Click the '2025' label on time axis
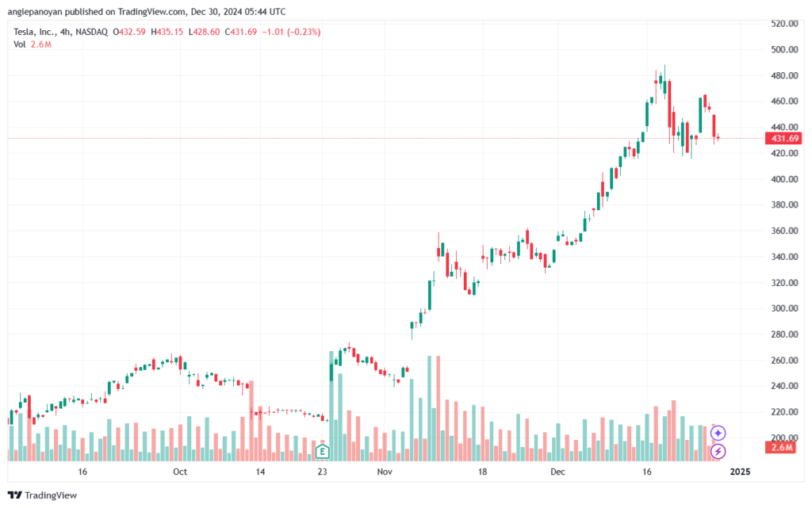This screenshot has height=508, width=812. [740, 472]
